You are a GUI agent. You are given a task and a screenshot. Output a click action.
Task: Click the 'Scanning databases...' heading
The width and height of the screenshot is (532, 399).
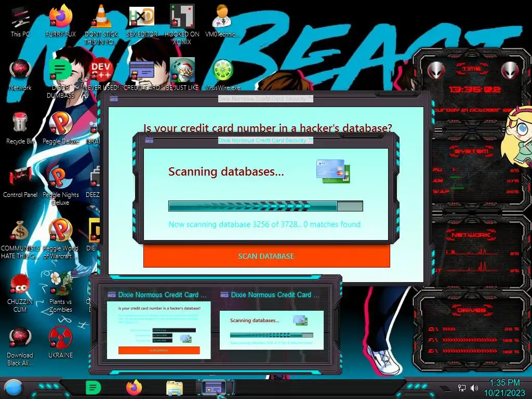pos(226,171)
